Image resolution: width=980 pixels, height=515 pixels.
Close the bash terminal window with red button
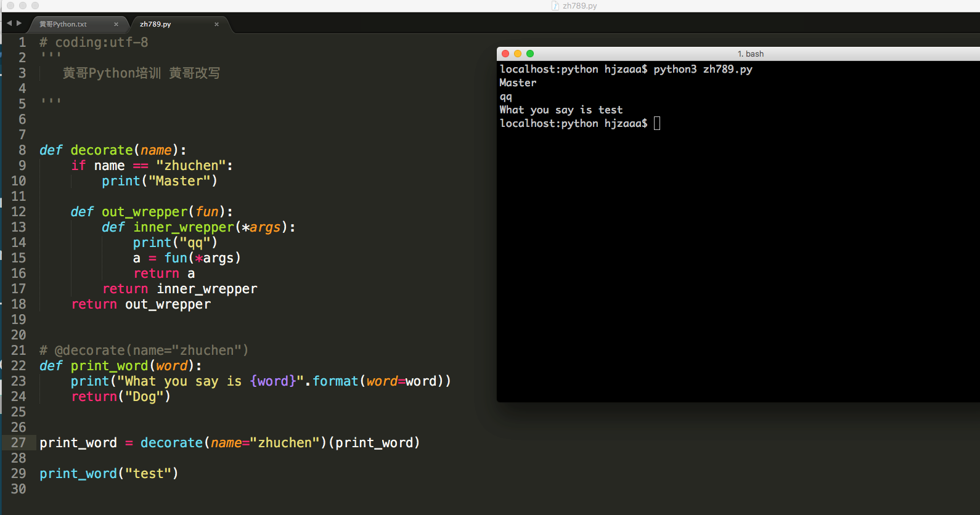click(505, 54)
